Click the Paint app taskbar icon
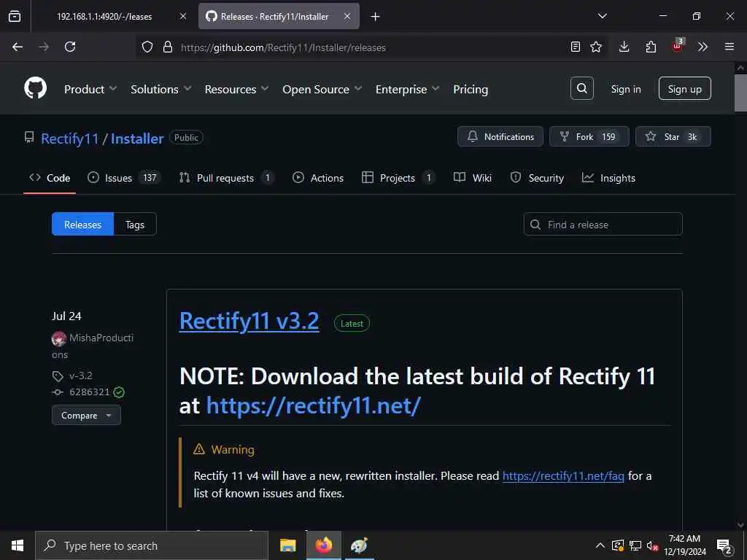Screen dimensions: 747x560 point(359,545)
